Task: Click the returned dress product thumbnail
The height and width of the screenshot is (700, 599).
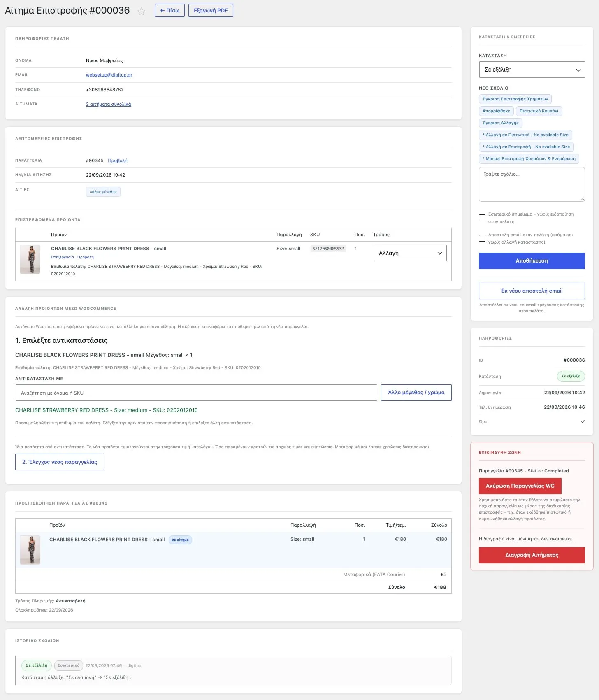Action: 30,260
